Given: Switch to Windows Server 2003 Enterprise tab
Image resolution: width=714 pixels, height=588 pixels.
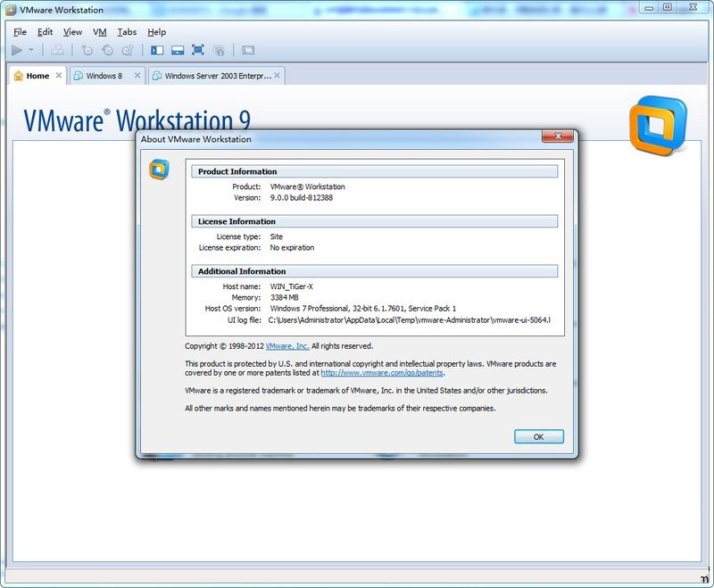Looking at the screenshot, I should (217, 76).
